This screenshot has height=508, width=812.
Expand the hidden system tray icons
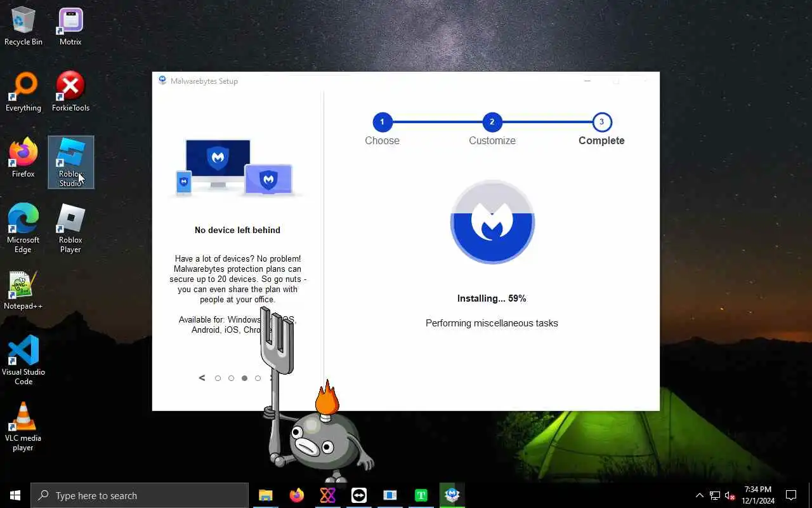coord(700,495)
